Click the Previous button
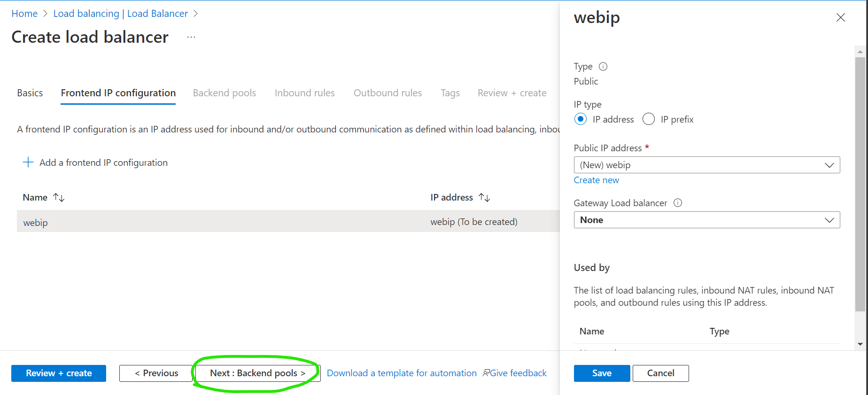Screen dimensions: 868x395 (156, 373)
